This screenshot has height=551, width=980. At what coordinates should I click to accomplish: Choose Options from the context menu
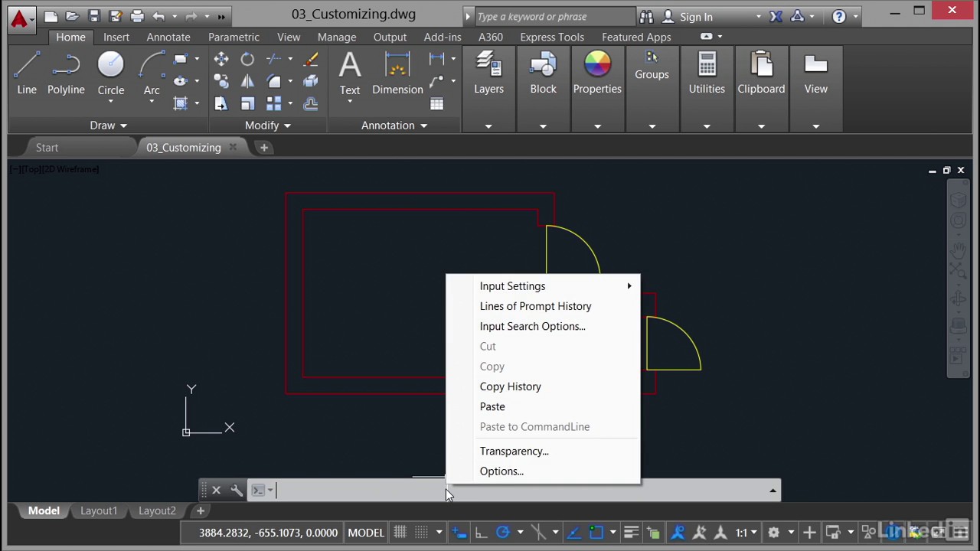(x=501, y=471)
